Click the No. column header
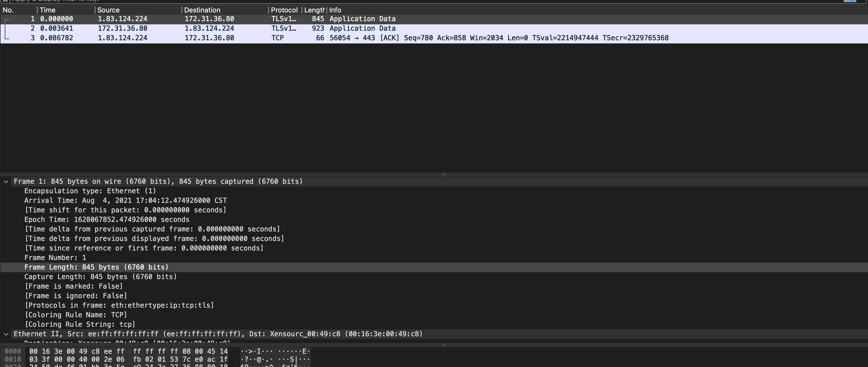The height and width of the screenshot is (367, 868). 8,10
